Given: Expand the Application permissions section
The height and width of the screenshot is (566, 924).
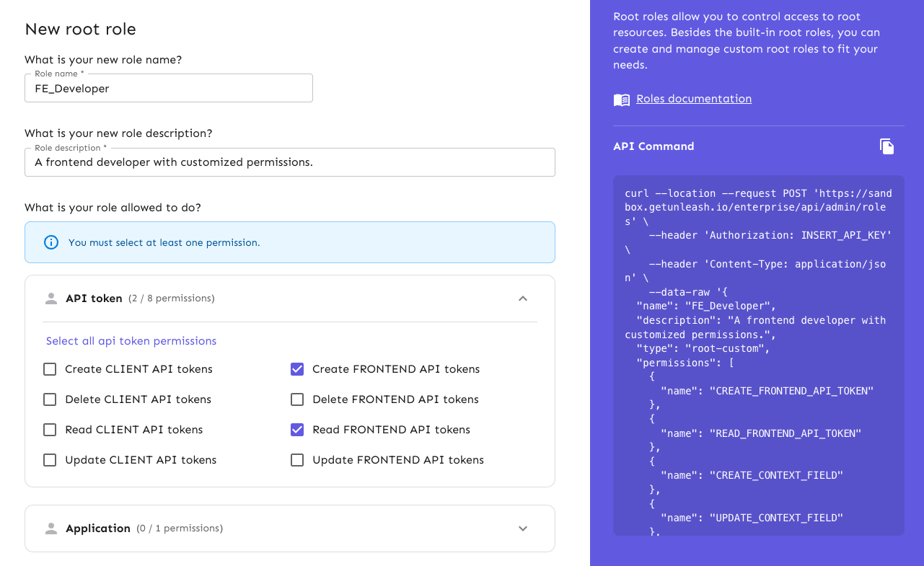Looking at the screenshot, I should [522, 528].
